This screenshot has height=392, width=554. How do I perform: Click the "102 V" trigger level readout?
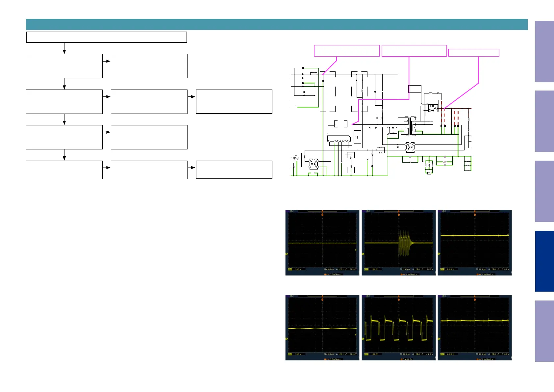[x=430, y=269]
